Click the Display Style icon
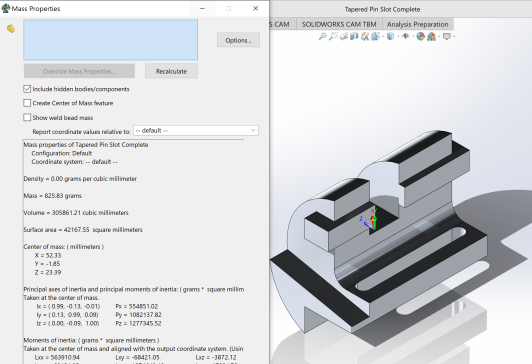The image size is (532, 364). pos(391,36)
